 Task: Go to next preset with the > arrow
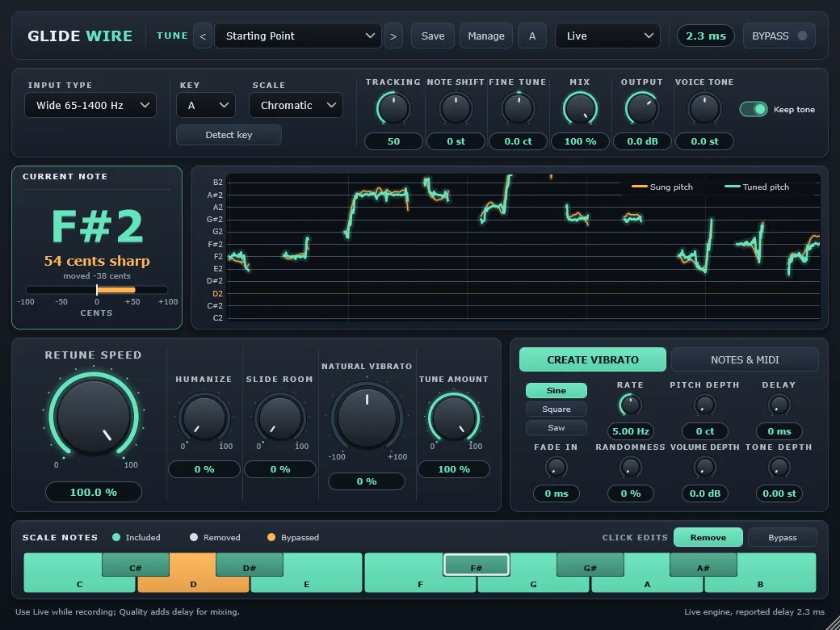[x=393, y=36]
